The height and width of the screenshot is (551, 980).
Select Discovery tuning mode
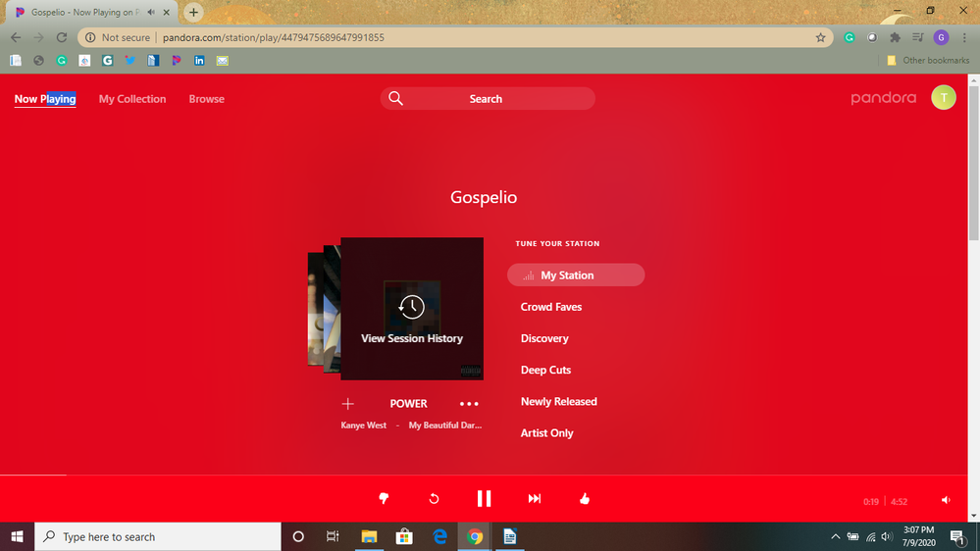coord(544,338)
